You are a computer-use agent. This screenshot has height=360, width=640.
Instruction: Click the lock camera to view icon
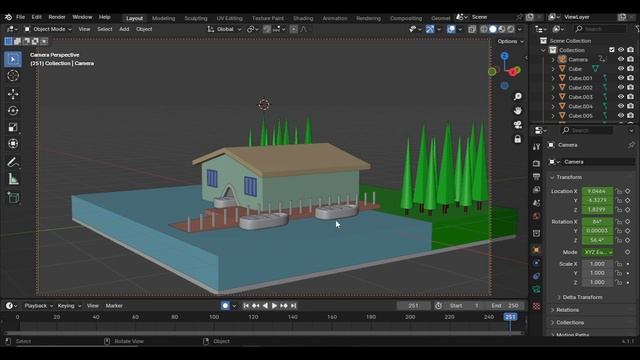pos(518,139)
